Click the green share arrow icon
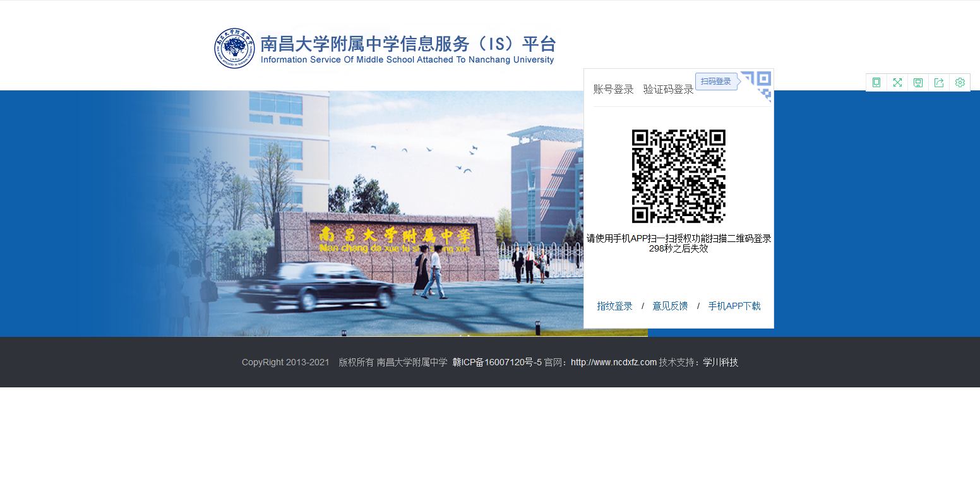Viewport: 980px width, 479px height. click(939, 83)
